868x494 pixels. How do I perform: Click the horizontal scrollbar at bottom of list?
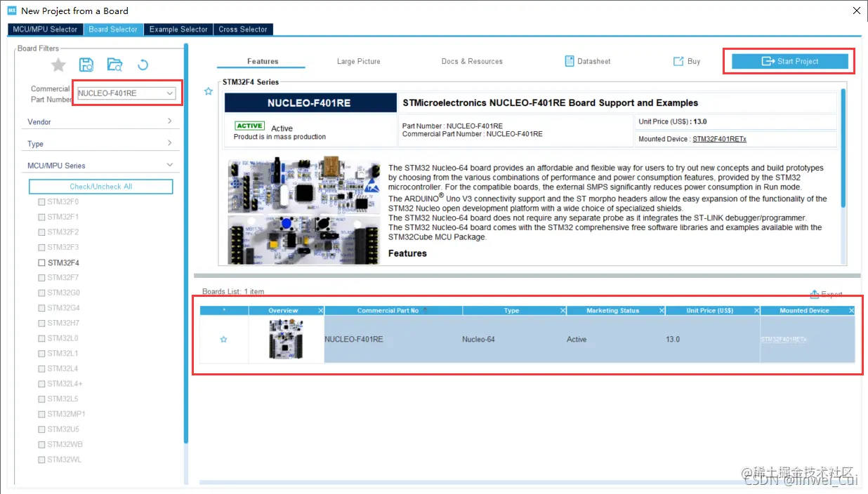[527, 482]
